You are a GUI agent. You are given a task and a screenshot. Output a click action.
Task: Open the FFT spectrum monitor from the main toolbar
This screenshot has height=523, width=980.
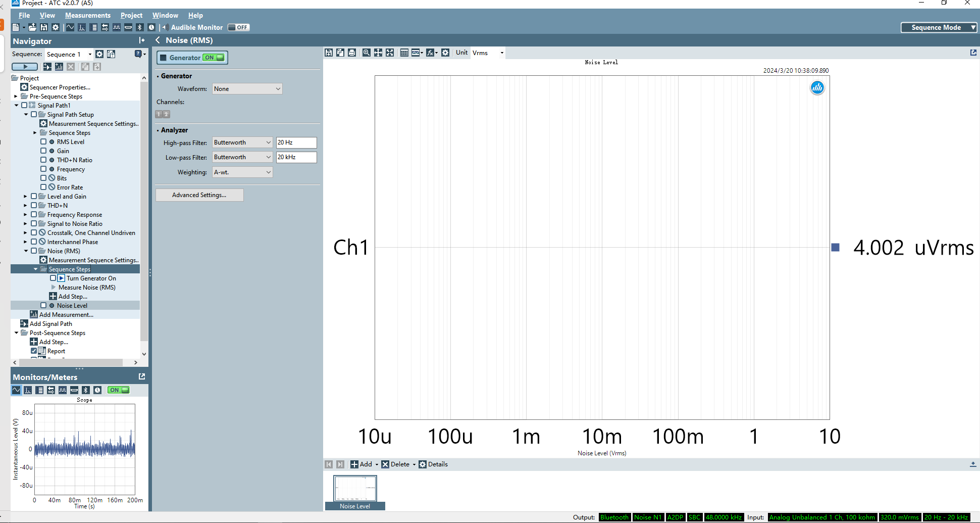(x=82, y=27)
